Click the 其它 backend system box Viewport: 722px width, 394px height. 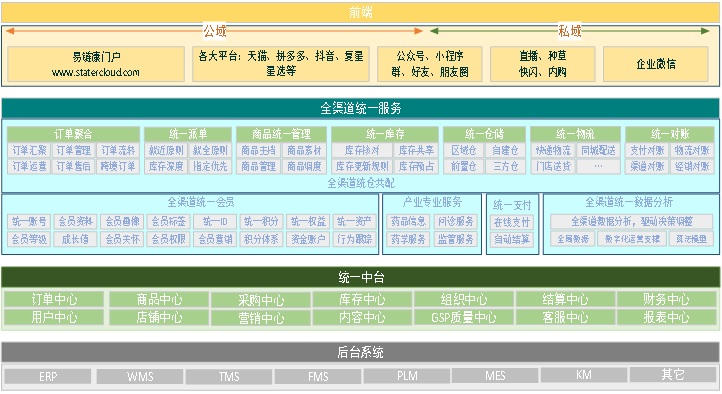pyautogui.click(x=673, y=375)
